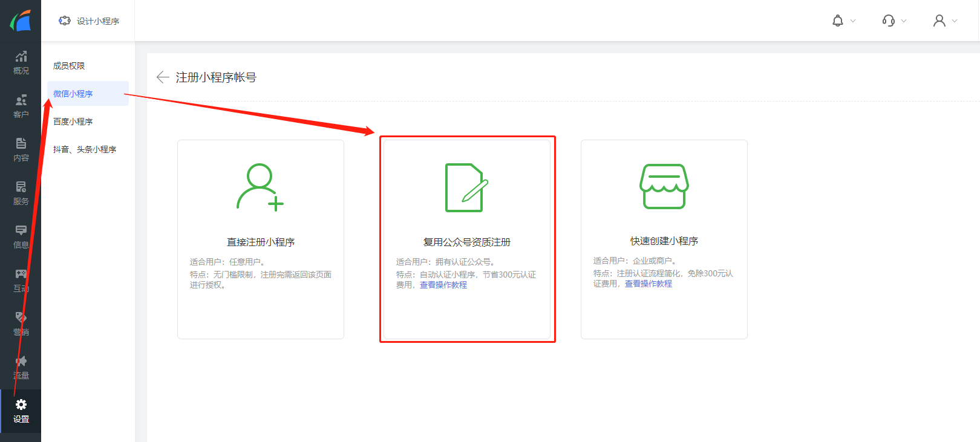Viewport: 980px width, 442px height.
Task: Open the 流量 traffic sidebar icon
Action: pyautogui.click(x=21, y=368)
